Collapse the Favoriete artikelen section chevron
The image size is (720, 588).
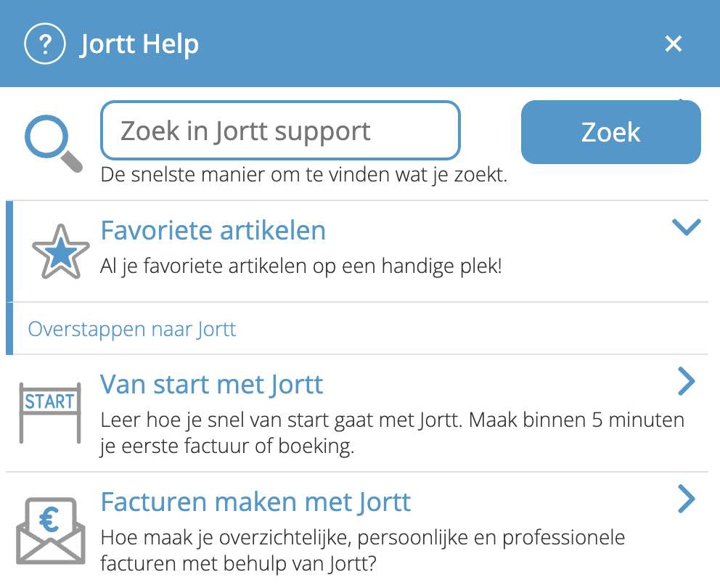pyautogui.click(x=686, y=227)
